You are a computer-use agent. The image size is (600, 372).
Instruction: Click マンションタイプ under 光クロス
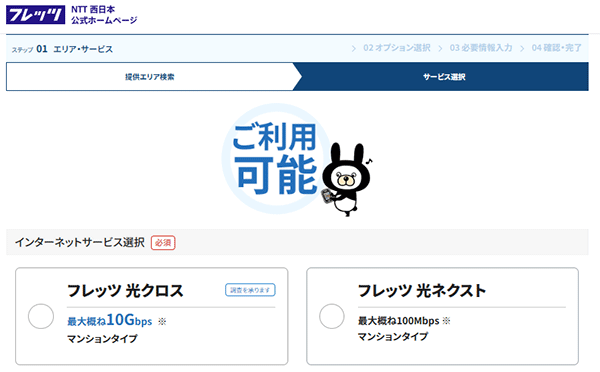102,339
